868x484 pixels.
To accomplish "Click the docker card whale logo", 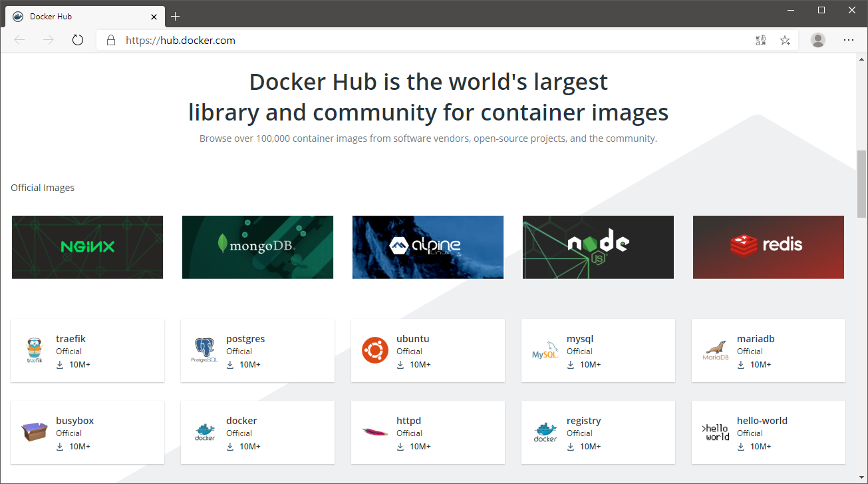I will [204, 432].
